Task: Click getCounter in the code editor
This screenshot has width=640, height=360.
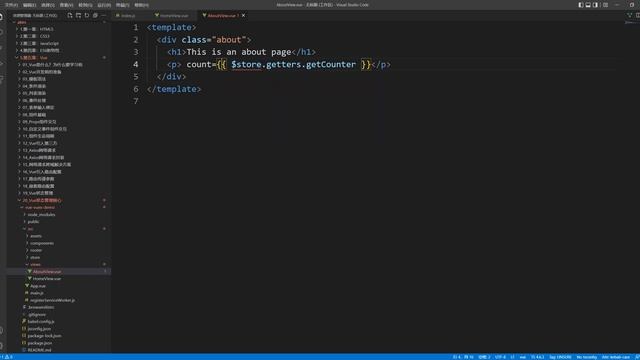Action: 331,64
